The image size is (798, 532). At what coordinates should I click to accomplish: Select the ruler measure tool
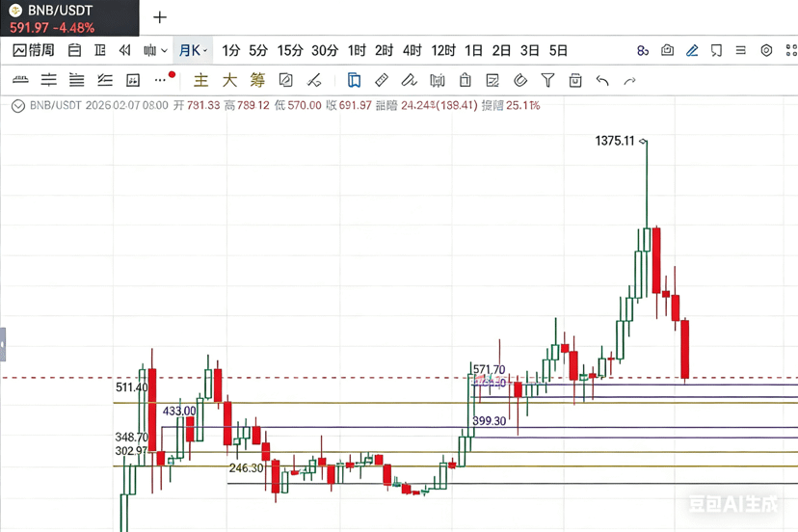382,80
